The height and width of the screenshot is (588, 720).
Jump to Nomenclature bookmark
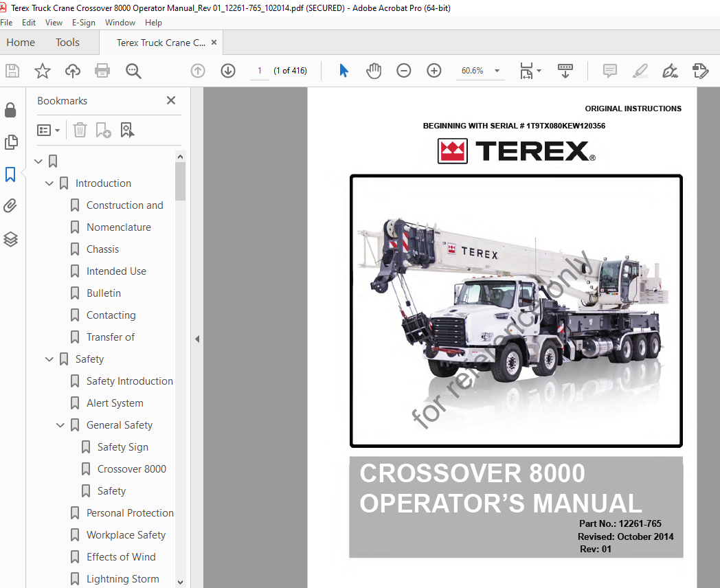point(119,227)
